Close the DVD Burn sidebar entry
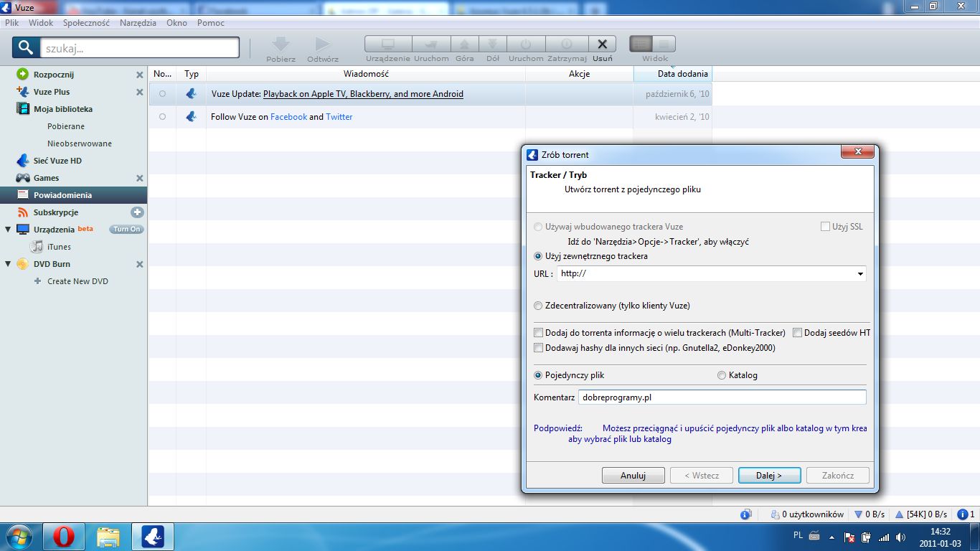The image size is (980, 551). (x=140, y=264)
